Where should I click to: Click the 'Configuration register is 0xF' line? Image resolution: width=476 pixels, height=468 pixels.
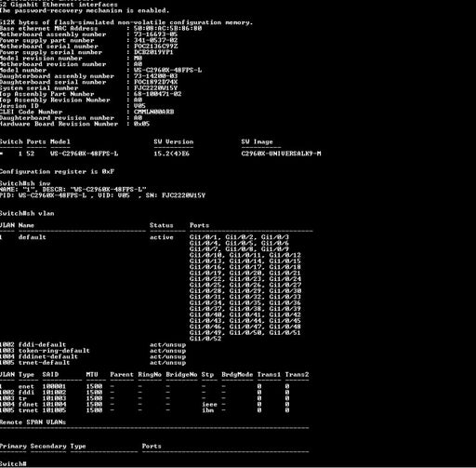[57, 171]
